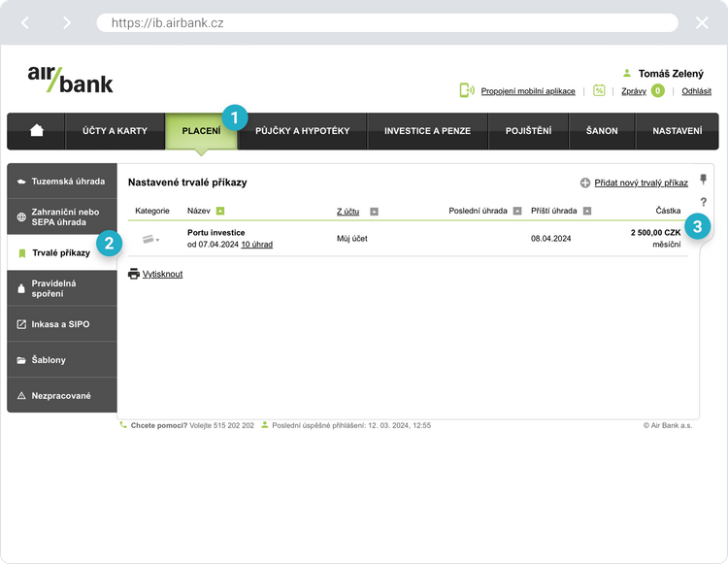Sort the table by Název column arrow
The height and width of the screenshot is (564, 728).
(220, 211)
